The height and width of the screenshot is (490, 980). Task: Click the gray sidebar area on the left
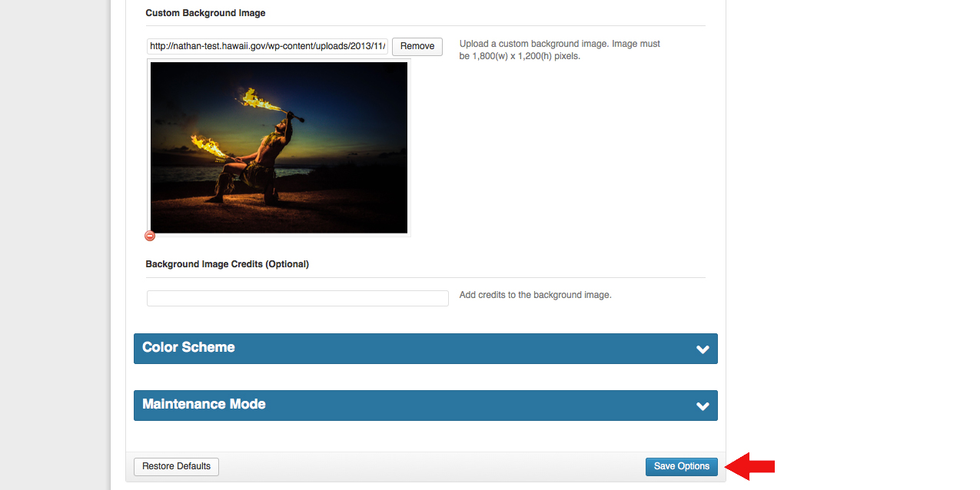coord(54,246)
